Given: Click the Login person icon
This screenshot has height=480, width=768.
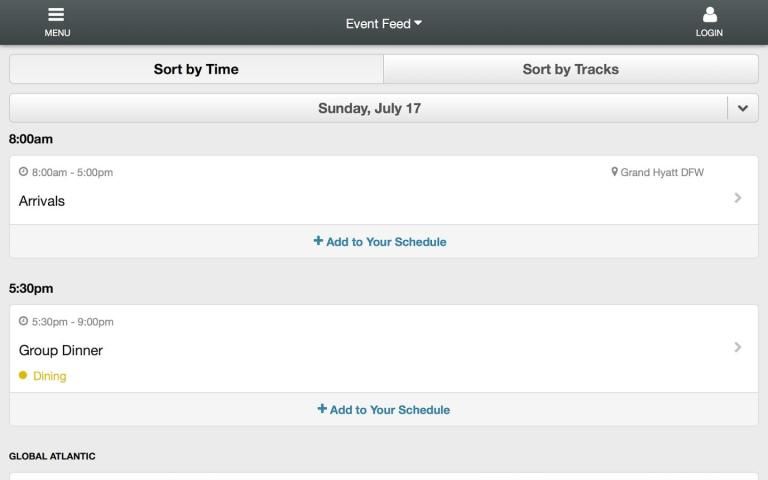Looking at the screenshot, I should 709,15.
